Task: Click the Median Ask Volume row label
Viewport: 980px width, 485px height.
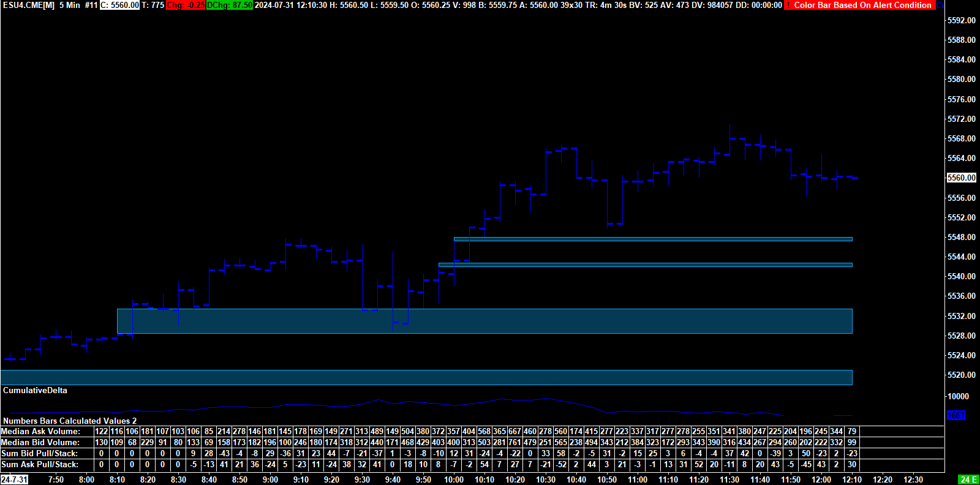Action: point(40,431)
